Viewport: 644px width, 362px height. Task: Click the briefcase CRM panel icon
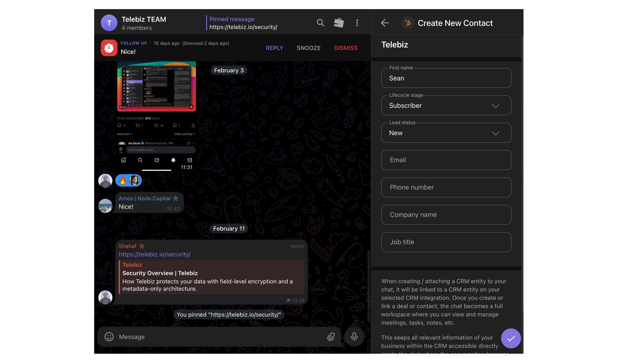pos(339,23)
